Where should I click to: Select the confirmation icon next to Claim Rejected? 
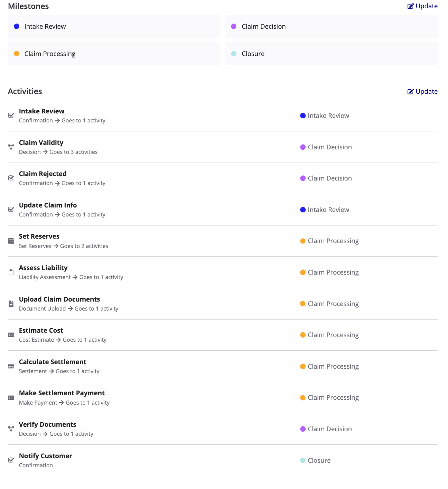pyautogui.click(x=11, y=178)
